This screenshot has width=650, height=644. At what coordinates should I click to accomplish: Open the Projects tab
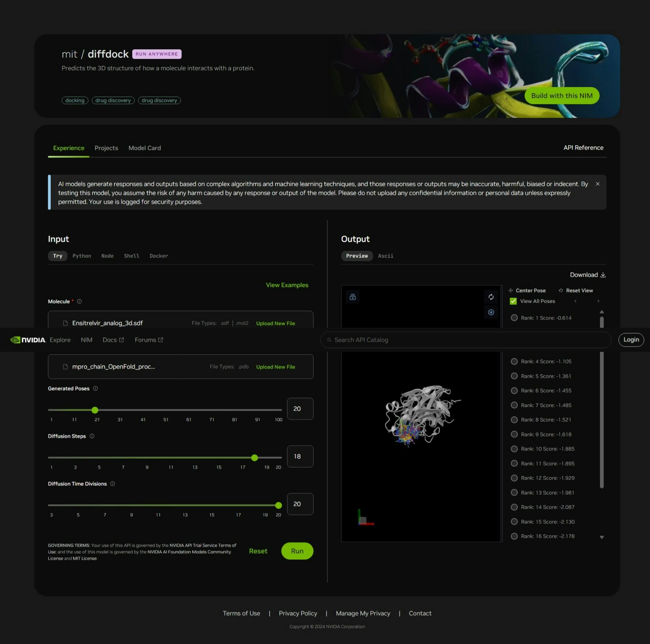click(106, 148)
